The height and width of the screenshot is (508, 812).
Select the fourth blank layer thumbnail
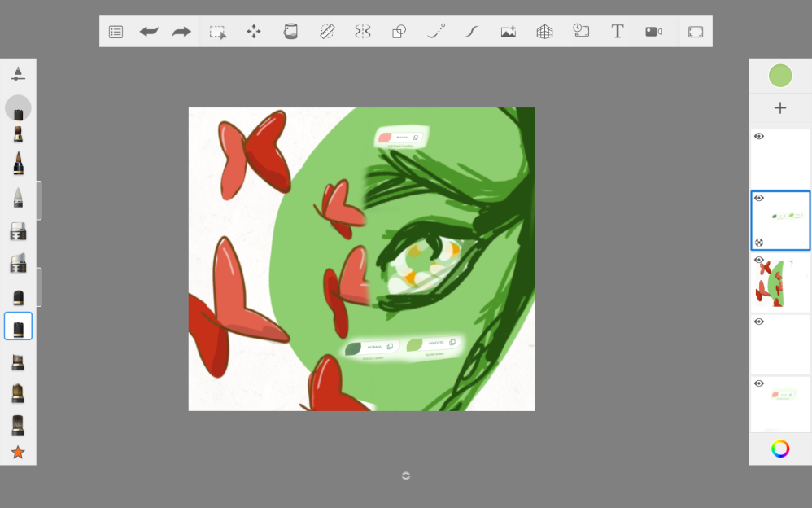(780, 344)
